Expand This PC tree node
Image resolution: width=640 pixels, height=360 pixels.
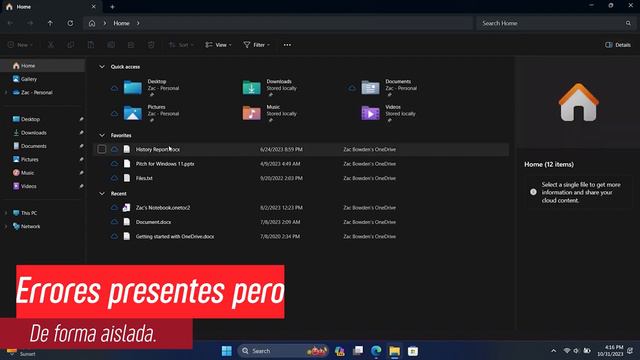tap(6, 213)
